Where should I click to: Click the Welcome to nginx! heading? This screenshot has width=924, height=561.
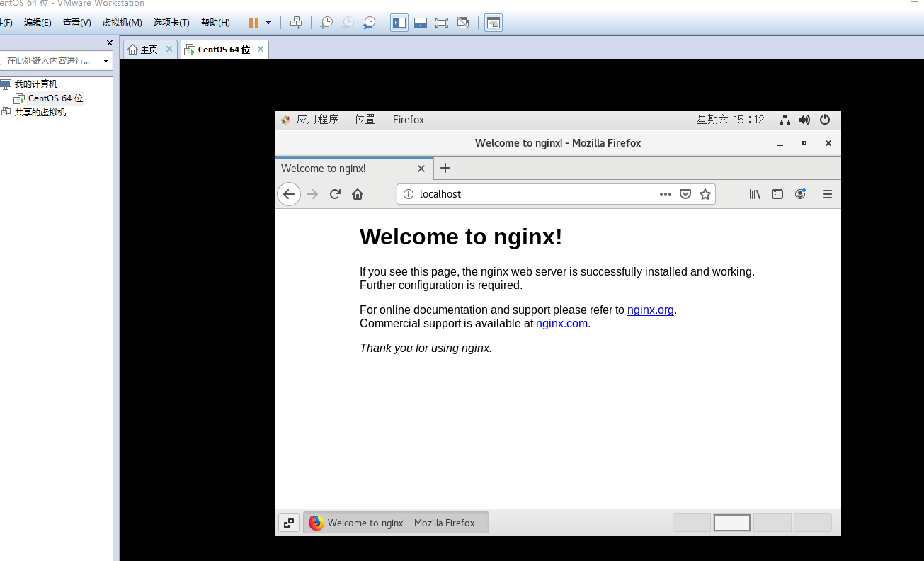coord(461,237)
